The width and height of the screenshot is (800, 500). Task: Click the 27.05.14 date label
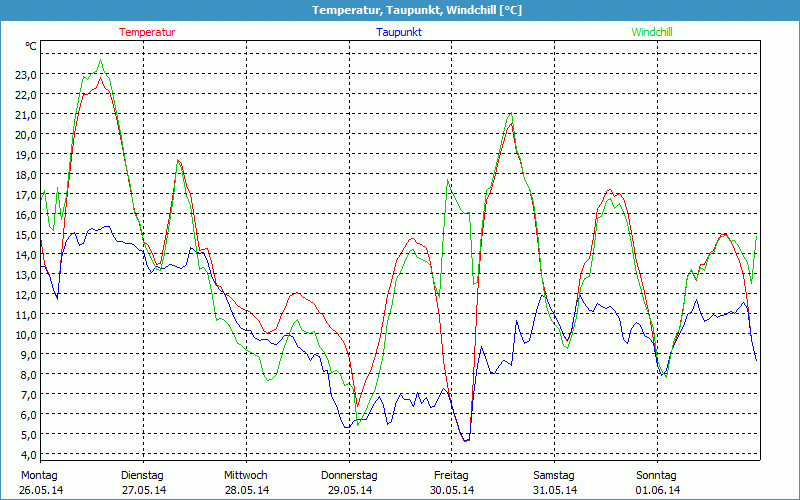coord(144,490)
